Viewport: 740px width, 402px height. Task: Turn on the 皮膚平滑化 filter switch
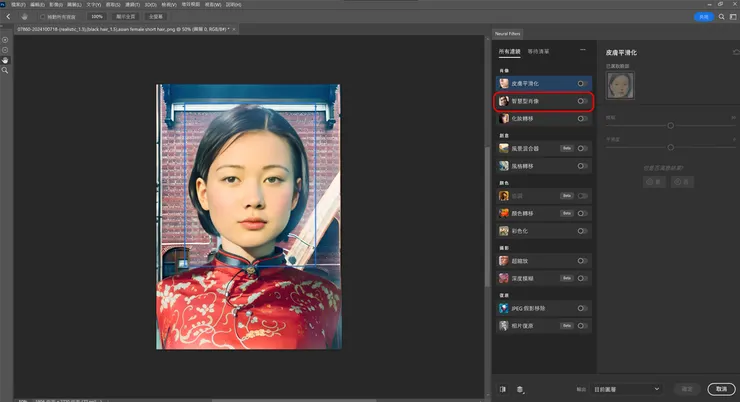click(x=582, y=84)
